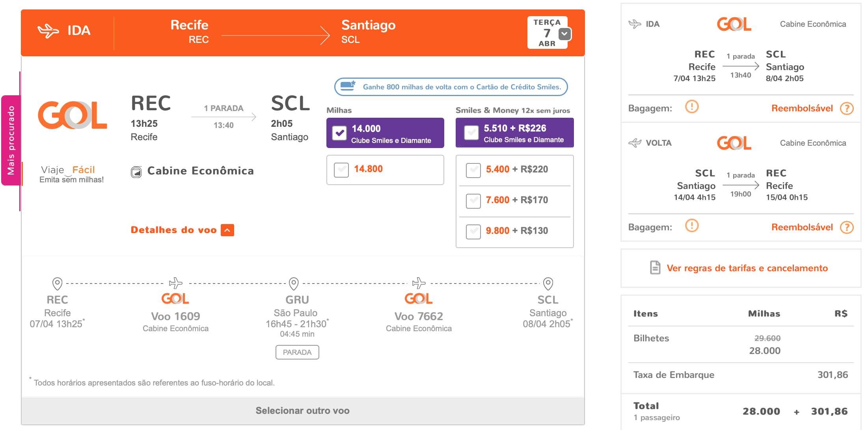Uncheck the 14.000 miles Clube Smiles fare
868x430 pixels.
point(339,133)
